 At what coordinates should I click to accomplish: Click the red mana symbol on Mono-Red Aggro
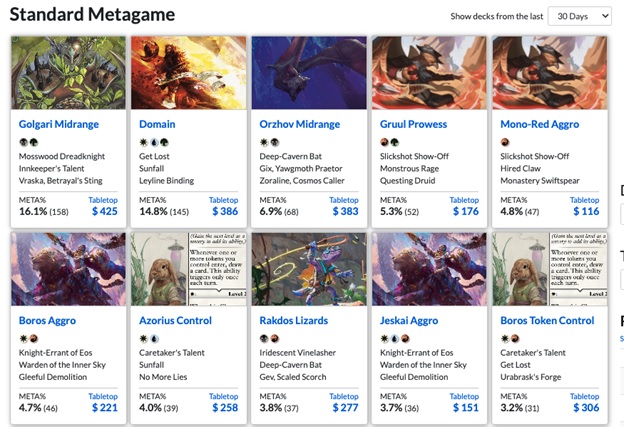[504, 142]
